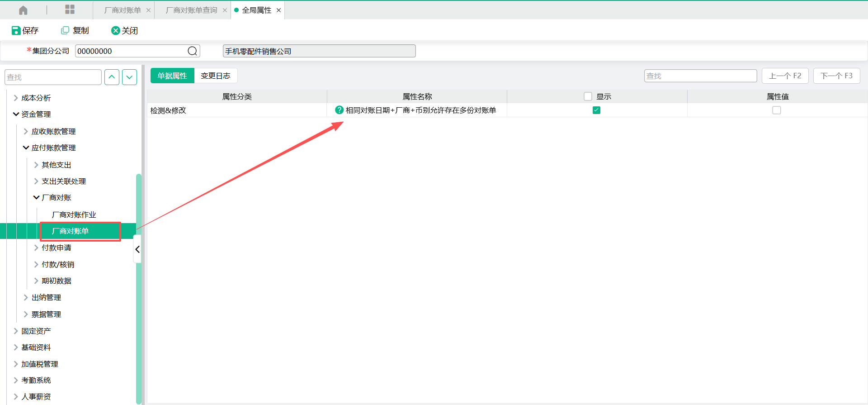Image resolution: width=868 pixels, height=405 pixels.
Task: Collapse the left sidebar panel handle
Action: click(137, 249)
